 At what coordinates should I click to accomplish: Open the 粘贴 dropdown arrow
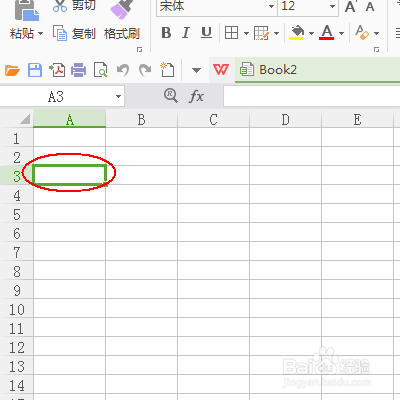(41, 34)
